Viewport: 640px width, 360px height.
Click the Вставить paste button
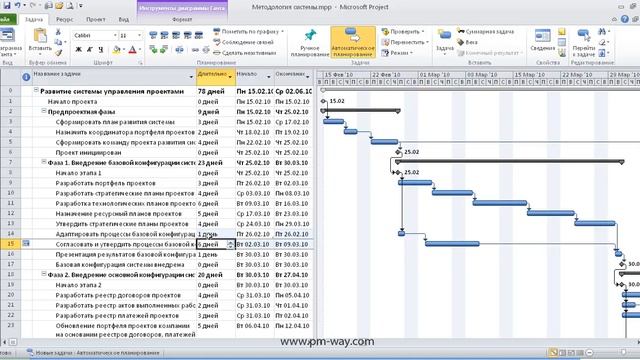pos(40,43)
